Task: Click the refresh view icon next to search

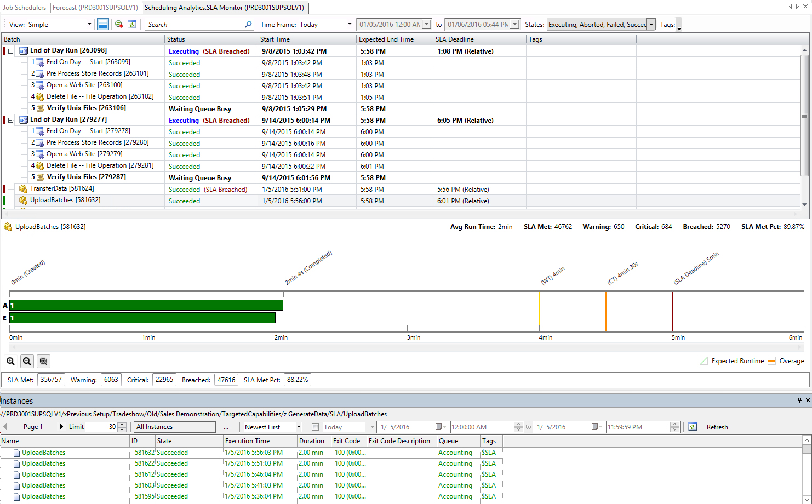Action: coord(133,24)
